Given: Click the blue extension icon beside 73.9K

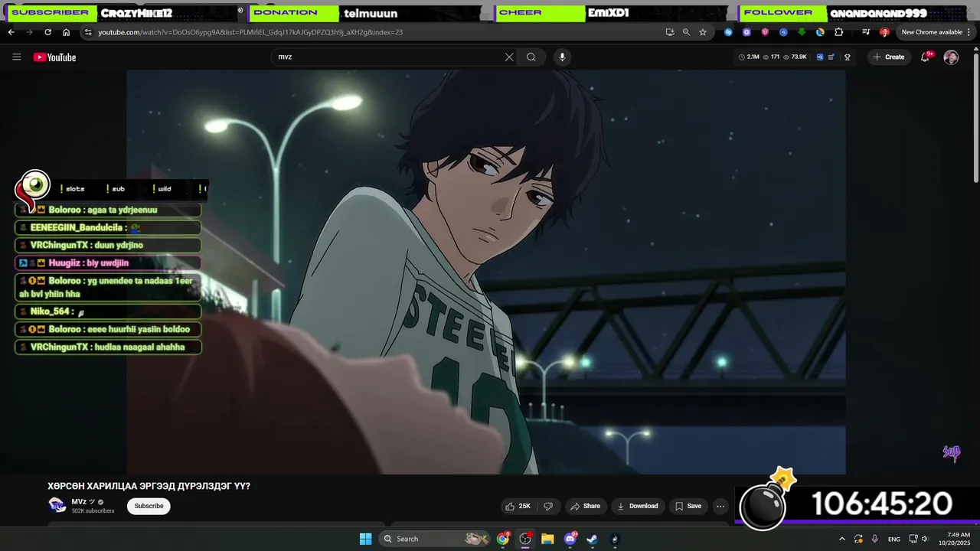Looking at the screenshot, I should click(820, 57).
